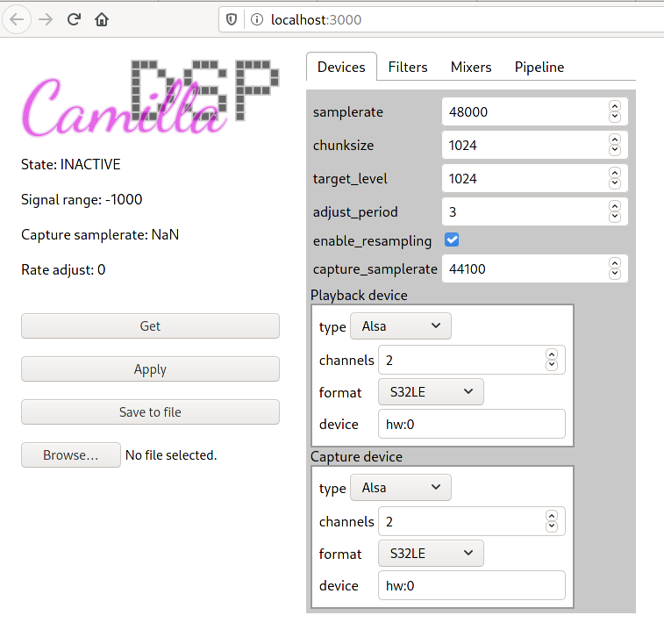Increase adjust_period with the up arrow
Image resolution: width=664 pixels, height=644 pixels.
click(x=615, y=206)
